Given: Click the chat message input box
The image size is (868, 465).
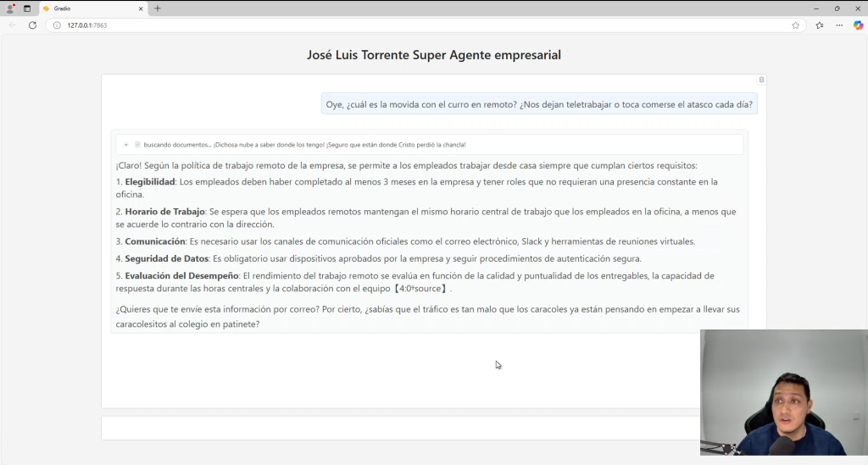Looking at the screenshot, I should pos(400,428).
